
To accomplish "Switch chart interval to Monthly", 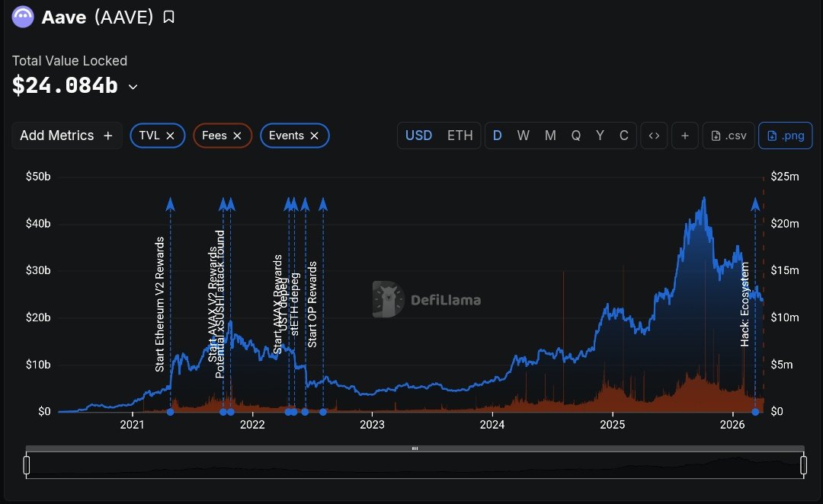I will [550, 135].
